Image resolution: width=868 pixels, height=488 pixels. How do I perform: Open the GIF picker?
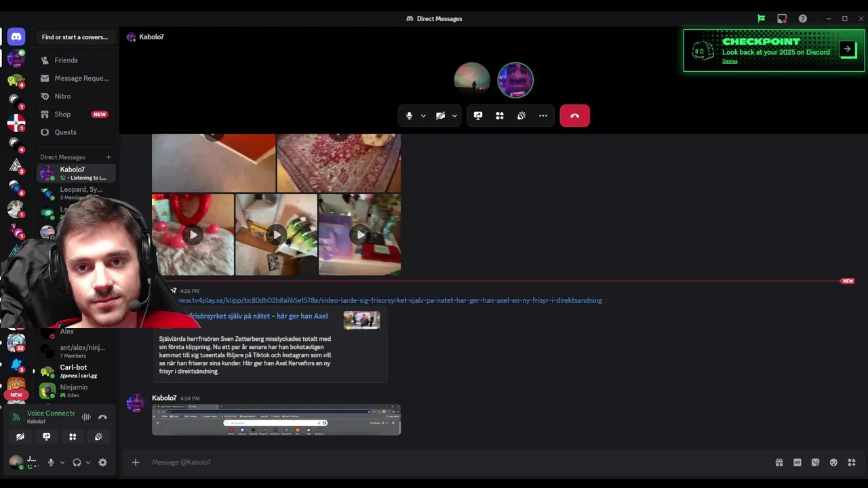pyautogui.click(x=797, y=462)
